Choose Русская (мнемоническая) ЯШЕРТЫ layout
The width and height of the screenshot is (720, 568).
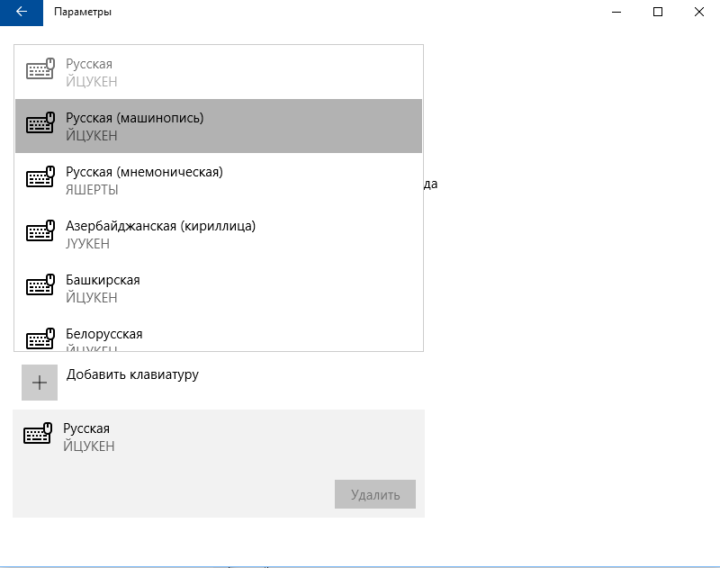click(144, 180)
